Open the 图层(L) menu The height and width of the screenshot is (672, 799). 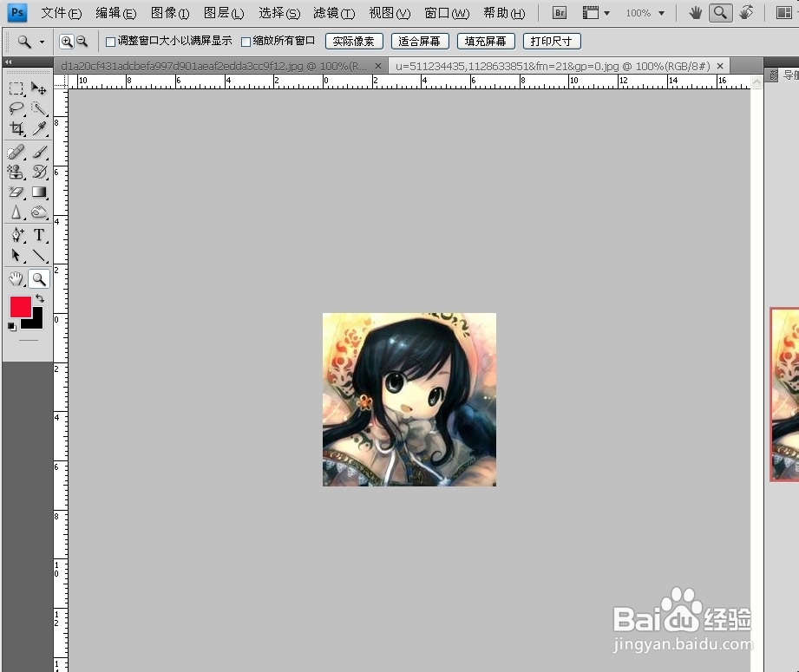click(224, 13)
